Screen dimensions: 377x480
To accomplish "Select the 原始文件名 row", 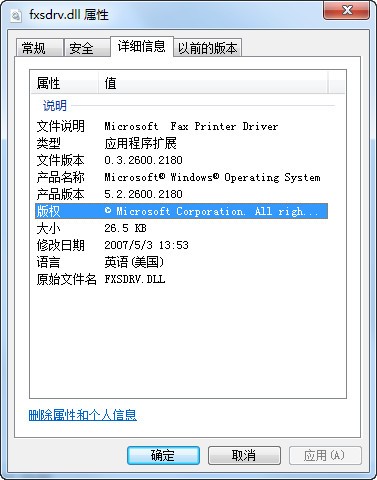I will click(181, 279).
